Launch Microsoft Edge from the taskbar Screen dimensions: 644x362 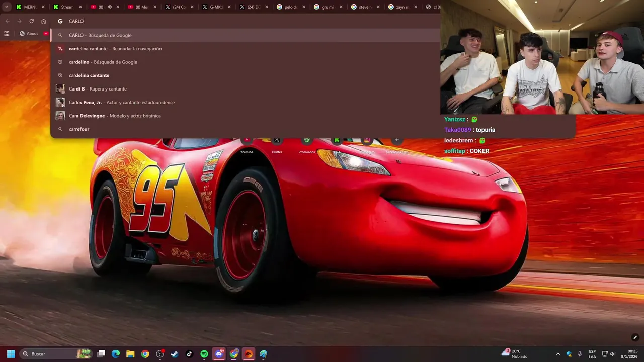click(x=116, y=354)
